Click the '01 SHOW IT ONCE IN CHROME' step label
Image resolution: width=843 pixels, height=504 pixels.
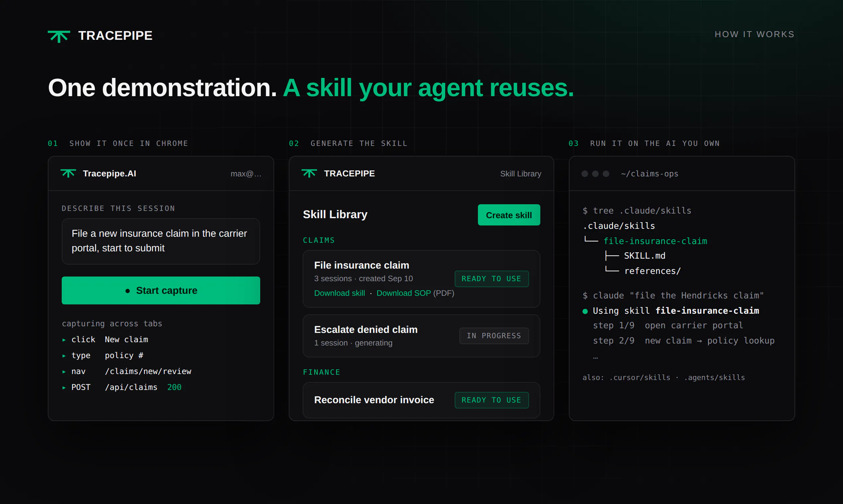pyautogui.click(x=117, y=143)
